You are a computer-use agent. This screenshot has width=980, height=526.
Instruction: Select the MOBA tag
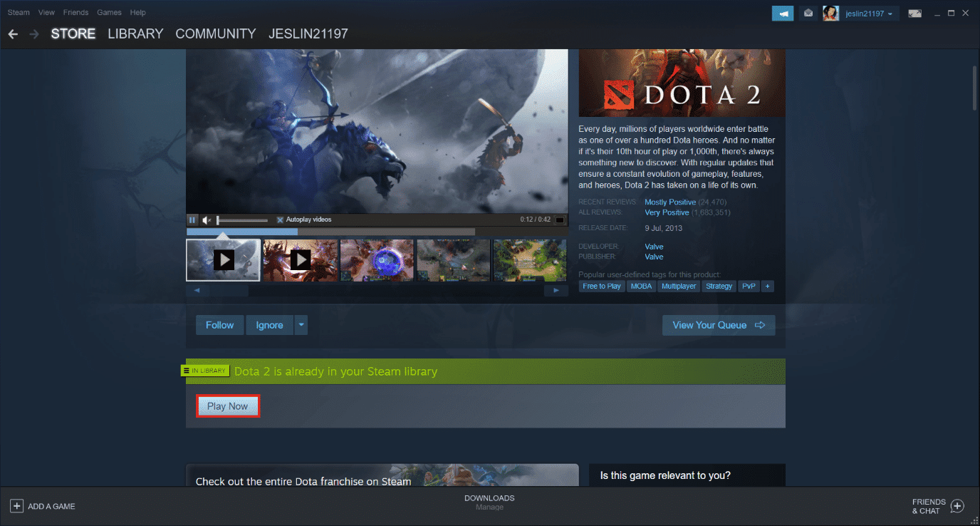click(x=641, y=286)
